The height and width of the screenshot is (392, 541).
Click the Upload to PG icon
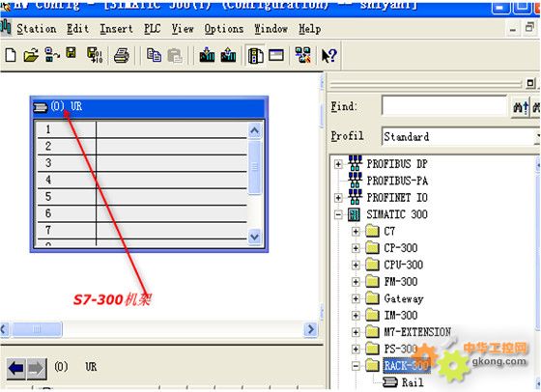pos(228,55)
